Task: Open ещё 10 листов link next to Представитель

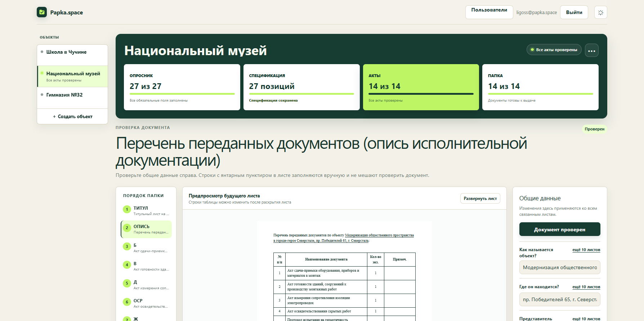Action: click(586, 319)
